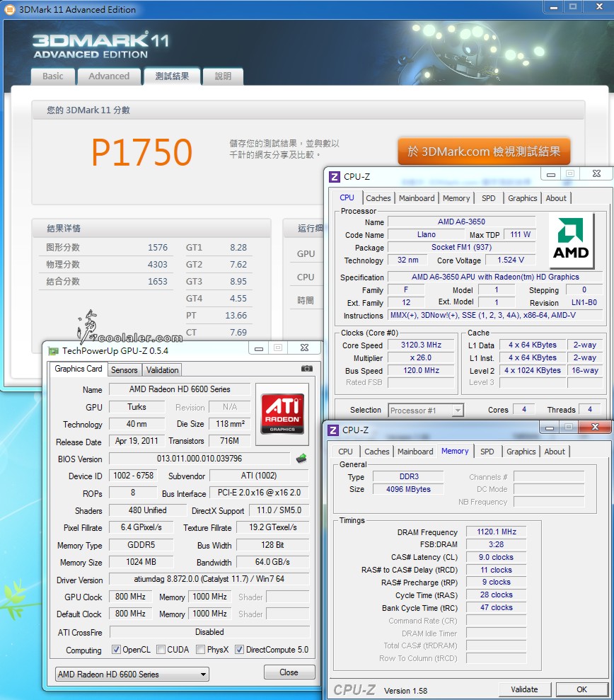The height and width of the screenshot is (700, 614).
Task: Click the 圖形分數 value 1576
Action: pos(158,247)
